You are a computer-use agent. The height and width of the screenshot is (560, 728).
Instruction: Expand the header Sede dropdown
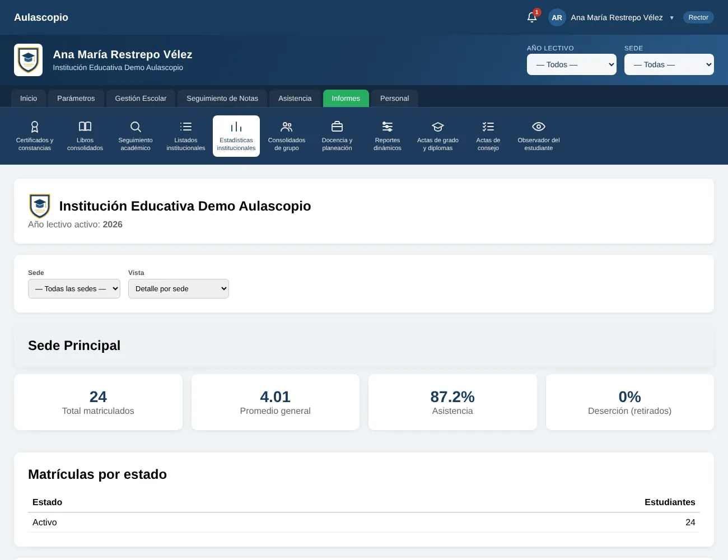point(669,64)
